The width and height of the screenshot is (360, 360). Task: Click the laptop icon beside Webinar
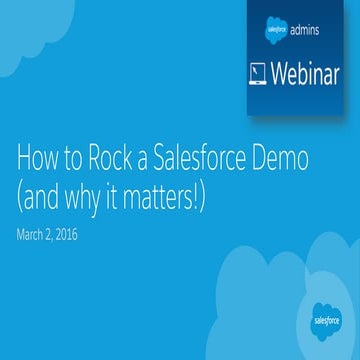(258, 74)
